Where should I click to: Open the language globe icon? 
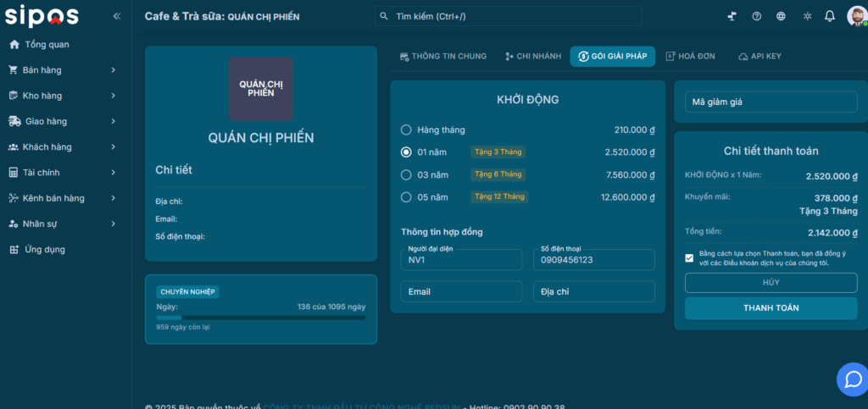(781, 16)
